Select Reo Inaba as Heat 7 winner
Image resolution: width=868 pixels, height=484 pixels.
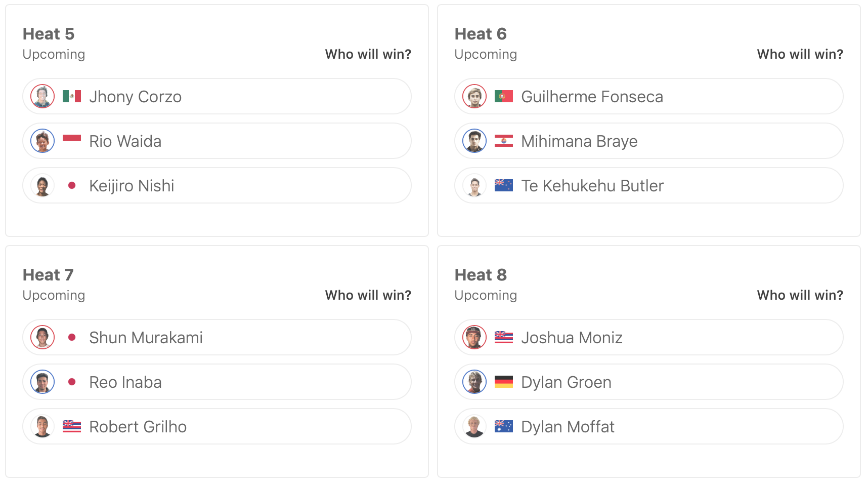point(216,382)
